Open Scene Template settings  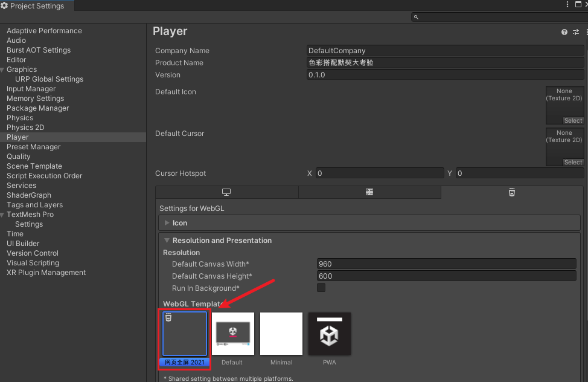tap(34, 166)
